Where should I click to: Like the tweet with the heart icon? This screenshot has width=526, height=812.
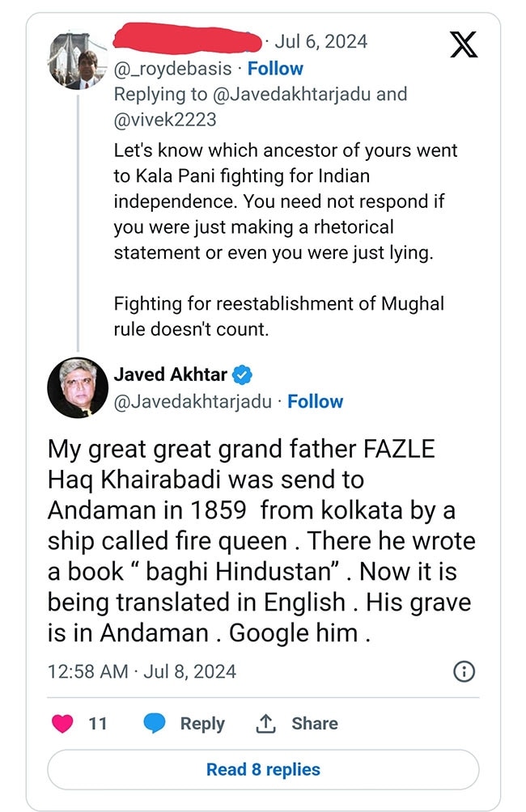coord(62,724)
